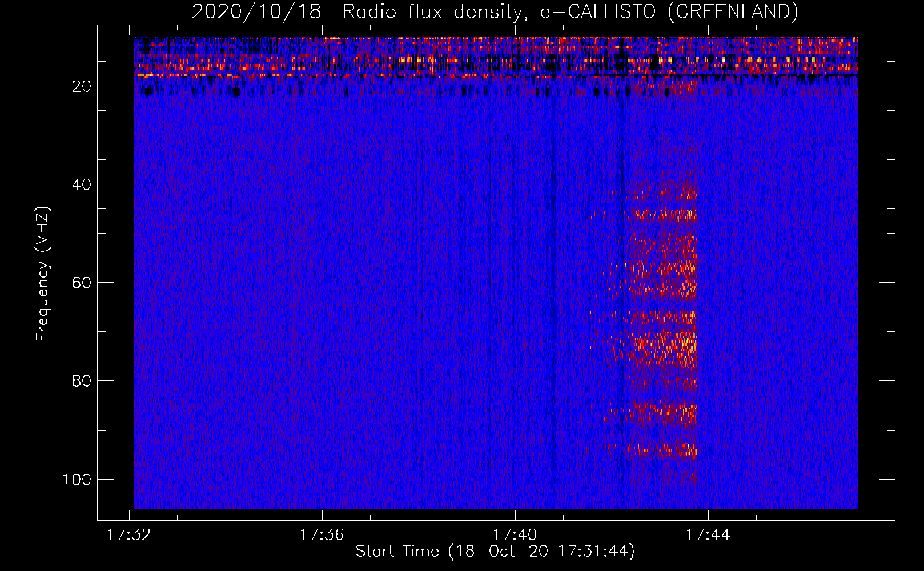Viewport: 924px width, 571px height.
Task: Click the 100 MHz frequency tick label
Action: point(77,479)
